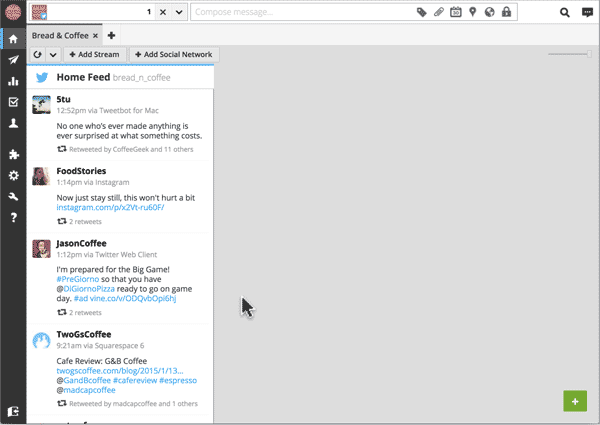Click FoodStories profile avatar
This screenshot has height=425, width=600.
[x=41, y=176]
